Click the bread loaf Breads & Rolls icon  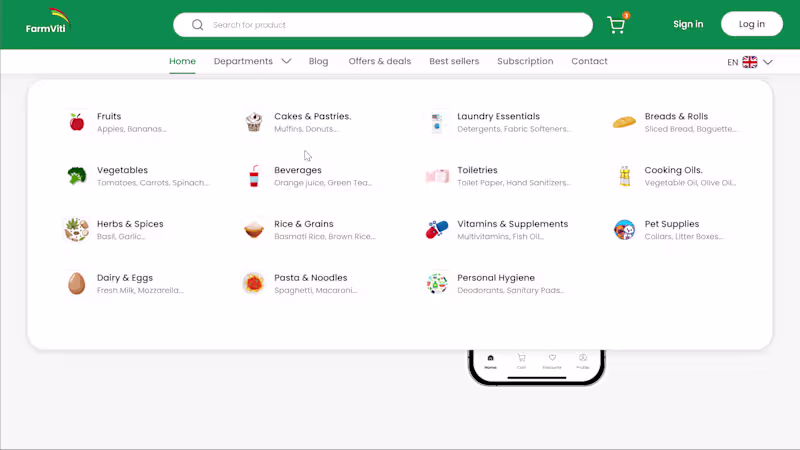[x=624, y=122]
